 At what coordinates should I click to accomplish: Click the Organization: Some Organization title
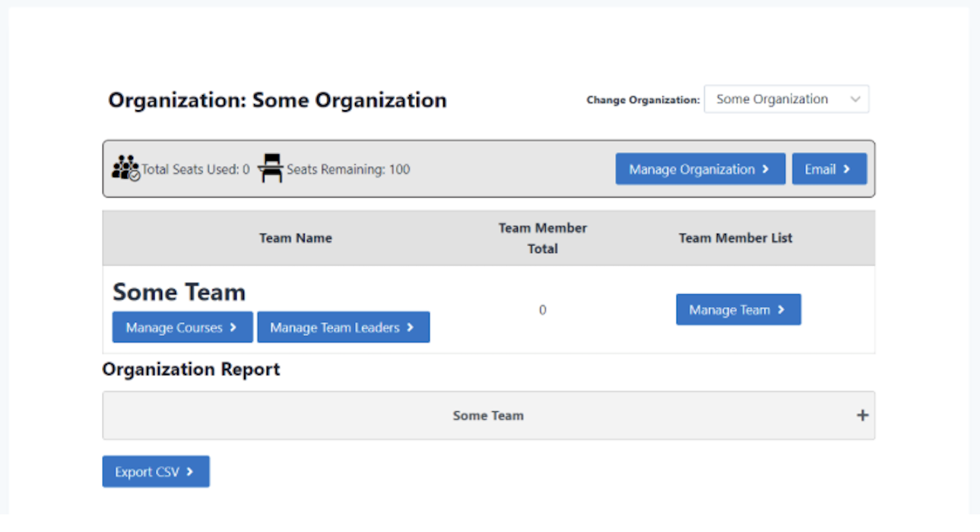coord(278,100)
